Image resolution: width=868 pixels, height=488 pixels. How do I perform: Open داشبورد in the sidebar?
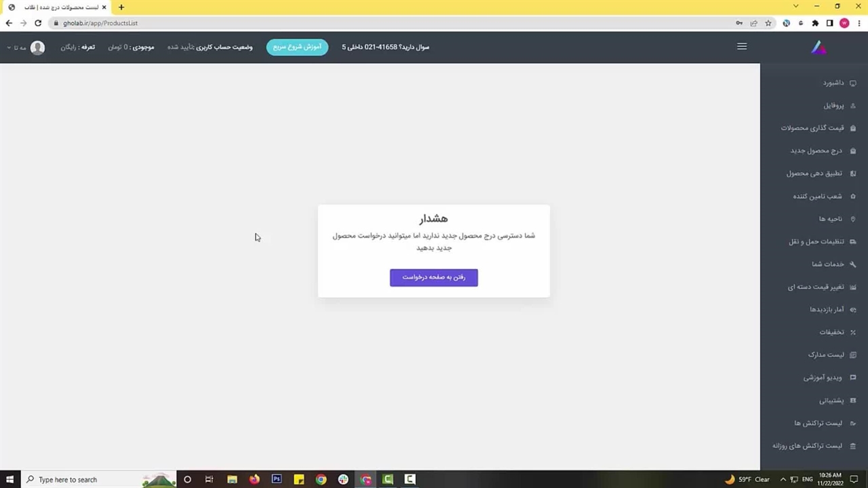pyautogui.click(x=833, y=83)
